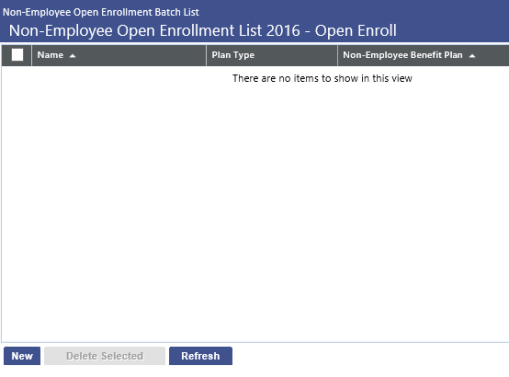
Task: Click the 'There are no items to show' message
Action: coord(322,78)
